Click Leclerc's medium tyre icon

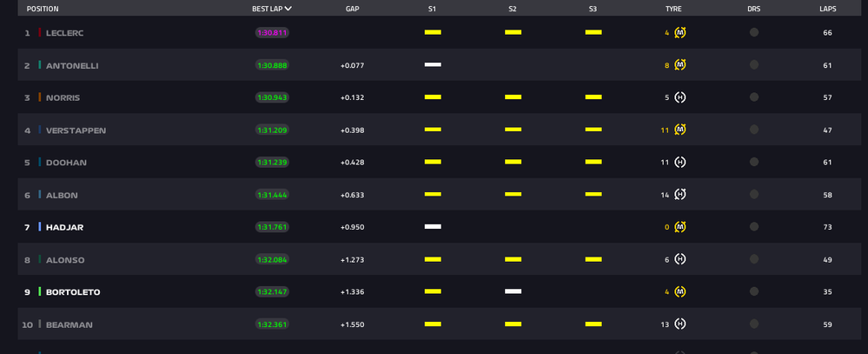pos(680,33)
